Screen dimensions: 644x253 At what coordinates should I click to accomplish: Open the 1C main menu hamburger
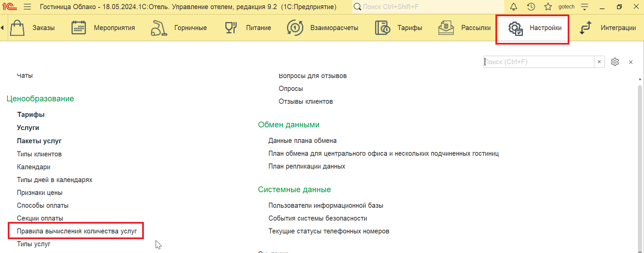pos(27,7)
